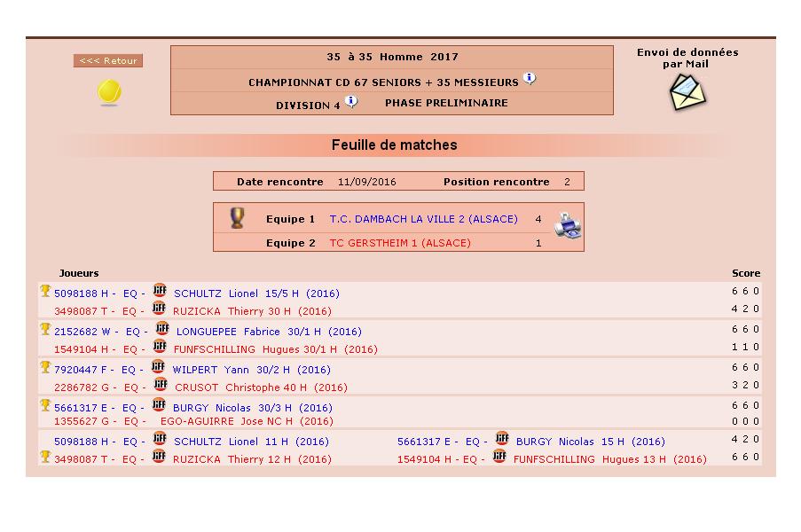Select player BURGY Nicolas 30/3 H (2016)

(x=252, y=409)
